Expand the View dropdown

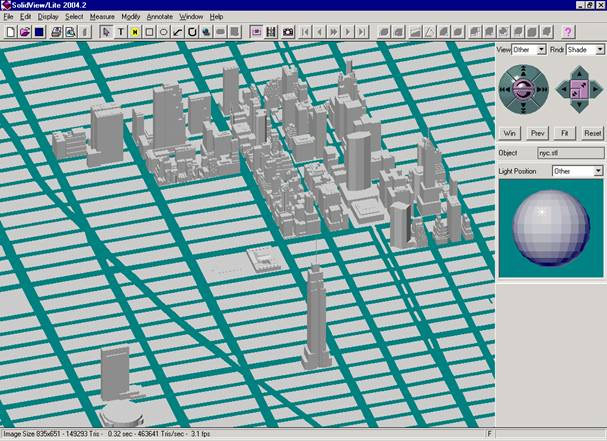541,49
